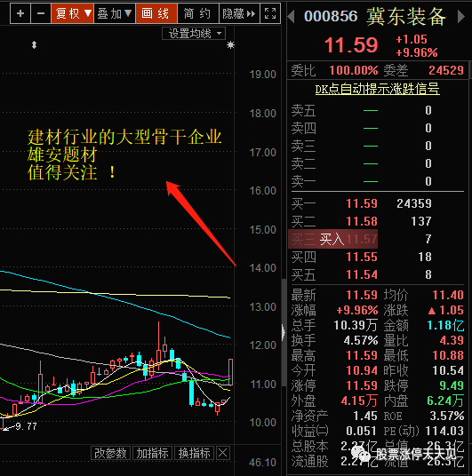
Task: Click PE(动) value 114.03
Action: coord(444,431)
